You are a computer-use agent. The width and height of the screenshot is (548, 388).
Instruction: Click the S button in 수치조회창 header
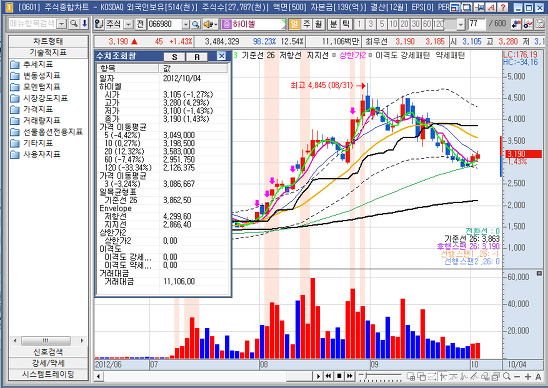coord(174,57)
